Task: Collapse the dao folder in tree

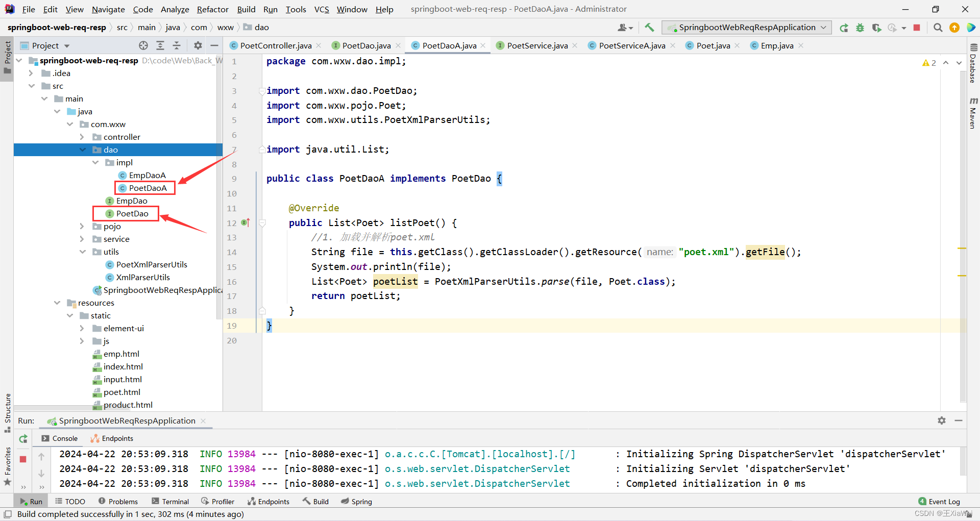Action: click(x=83, y=150)
